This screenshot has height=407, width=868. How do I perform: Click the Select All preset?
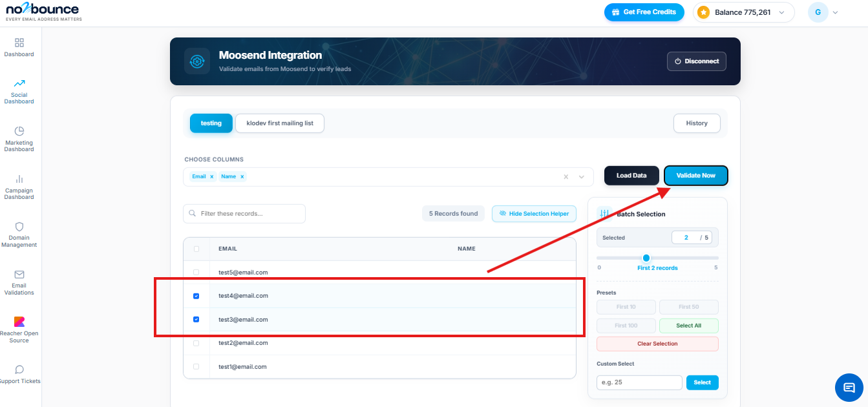click(x=689, y=326)
